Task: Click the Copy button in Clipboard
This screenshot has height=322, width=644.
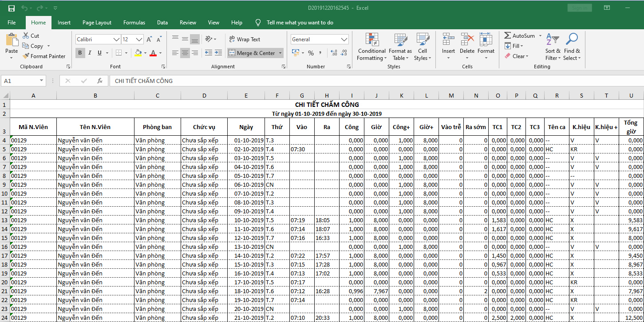Action: click(x=33, y=46)
